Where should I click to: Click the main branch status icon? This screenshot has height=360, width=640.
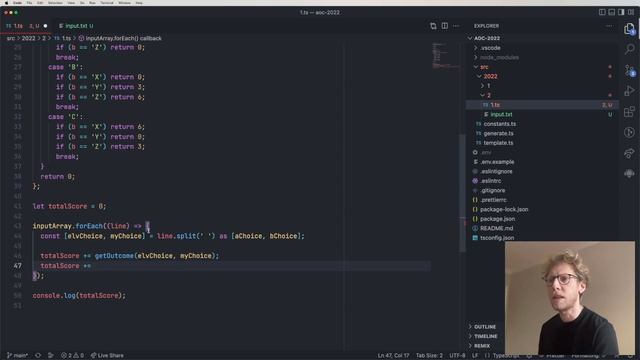click(18, 356)
